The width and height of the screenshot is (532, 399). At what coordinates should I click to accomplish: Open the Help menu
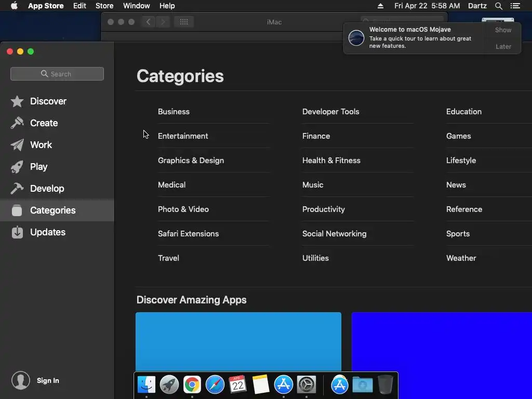pyautogui.click(x=167, y=6)
